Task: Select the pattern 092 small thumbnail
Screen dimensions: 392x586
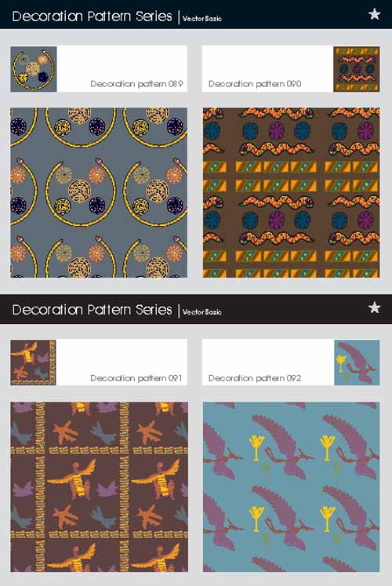Action: point(357,362)
